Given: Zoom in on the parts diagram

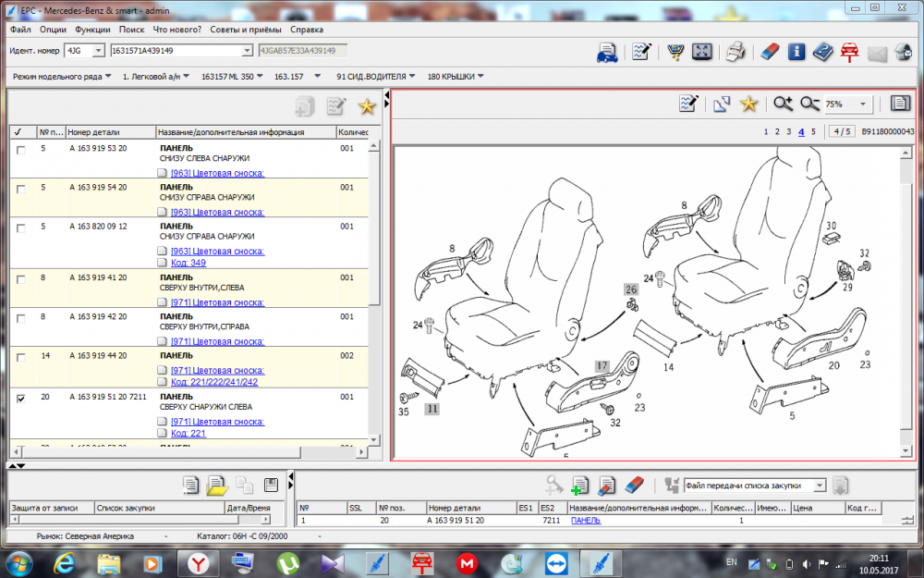Looking at the screenshot, I should tap(783, 105).
